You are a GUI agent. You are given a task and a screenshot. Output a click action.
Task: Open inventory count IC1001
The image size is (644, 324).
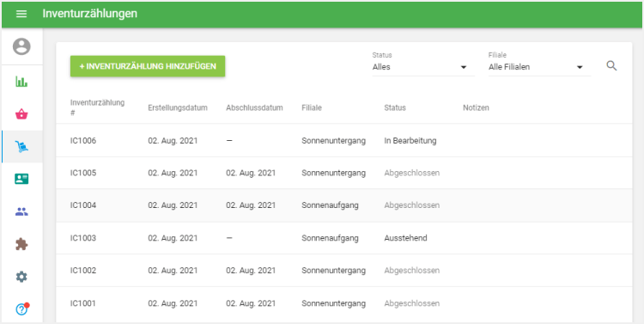pyautogui.click(x=343, y=303)
